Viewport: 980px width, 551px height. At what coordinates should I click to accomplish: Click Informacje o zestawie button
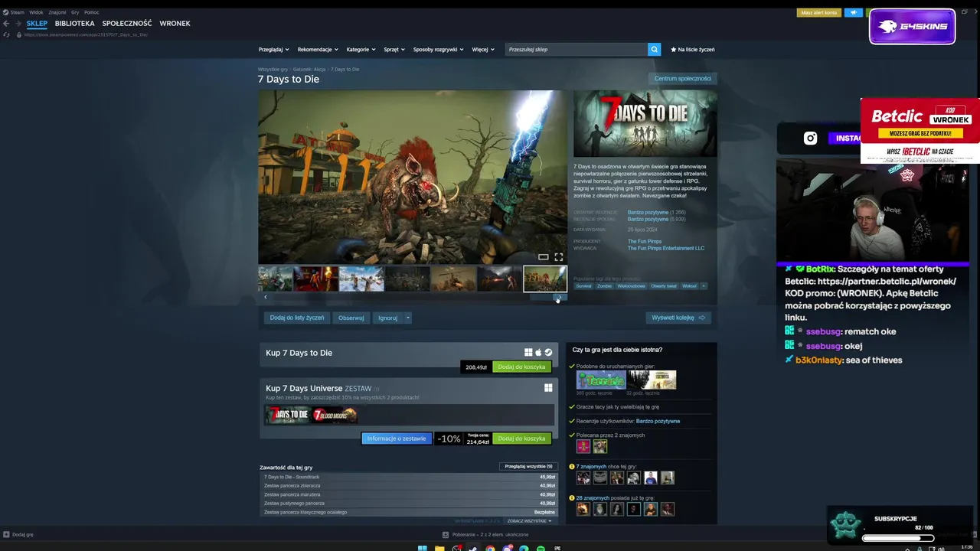[x=397, y=439]
